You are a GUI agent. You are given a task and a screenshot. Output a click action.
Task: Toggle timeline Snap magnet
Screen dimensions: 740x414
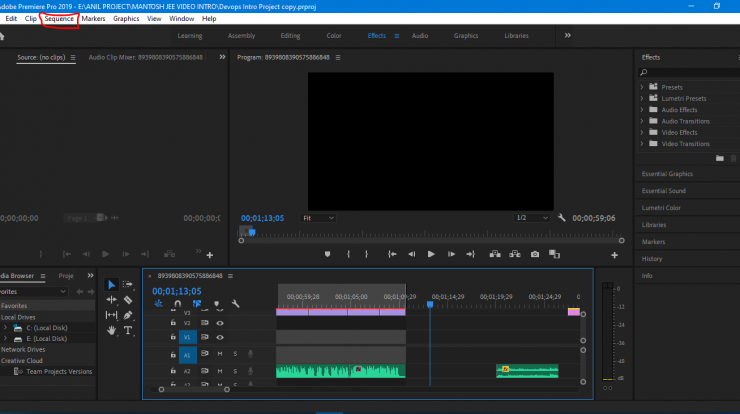(177, 304)
